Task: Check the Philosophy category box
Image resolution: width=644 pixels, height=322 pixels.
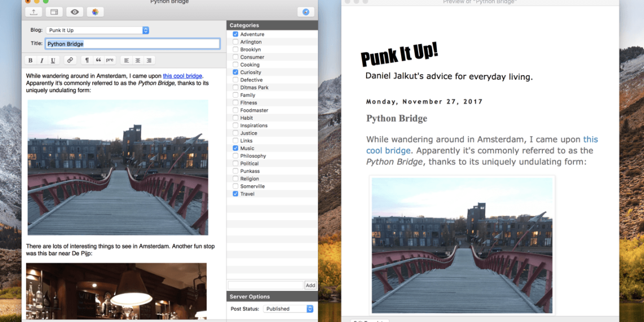Action: (236, 156)
